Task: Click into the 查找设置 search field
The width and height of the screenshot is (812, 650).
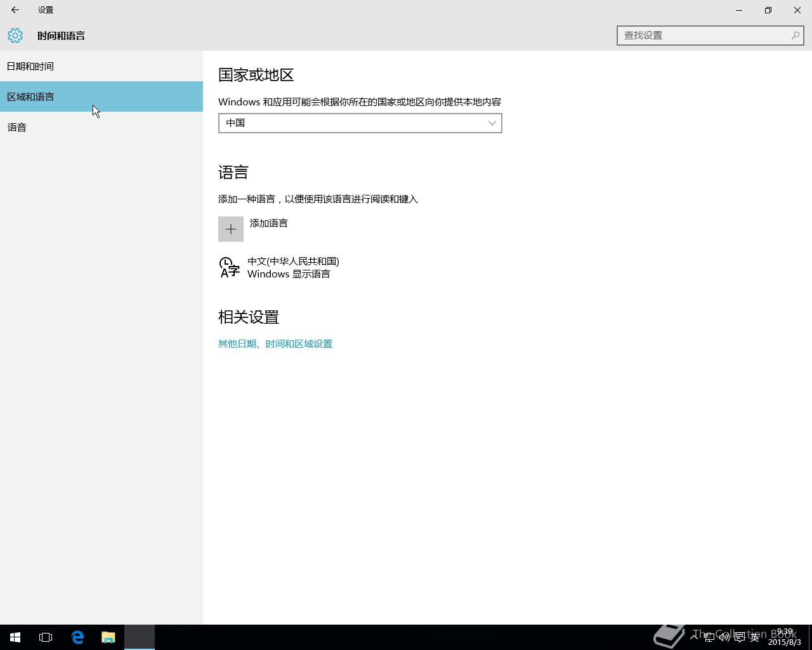Action: 710,36
